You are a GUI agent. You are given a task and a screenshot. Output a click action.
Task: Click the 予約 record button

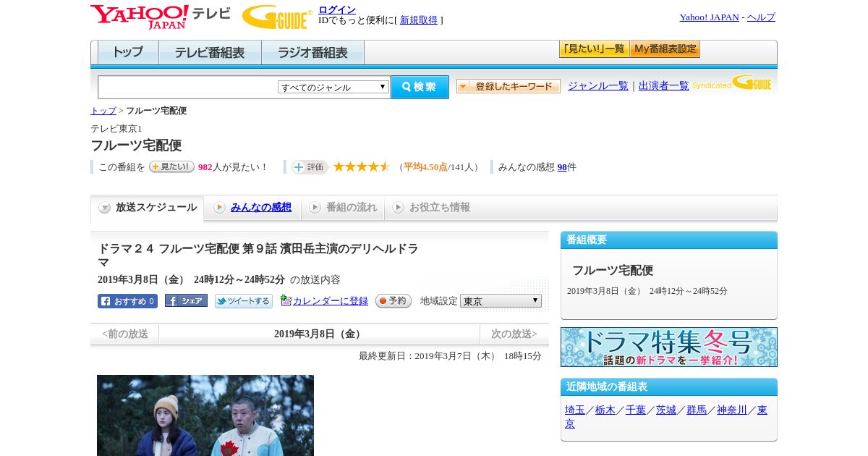(x=393, y=300)
